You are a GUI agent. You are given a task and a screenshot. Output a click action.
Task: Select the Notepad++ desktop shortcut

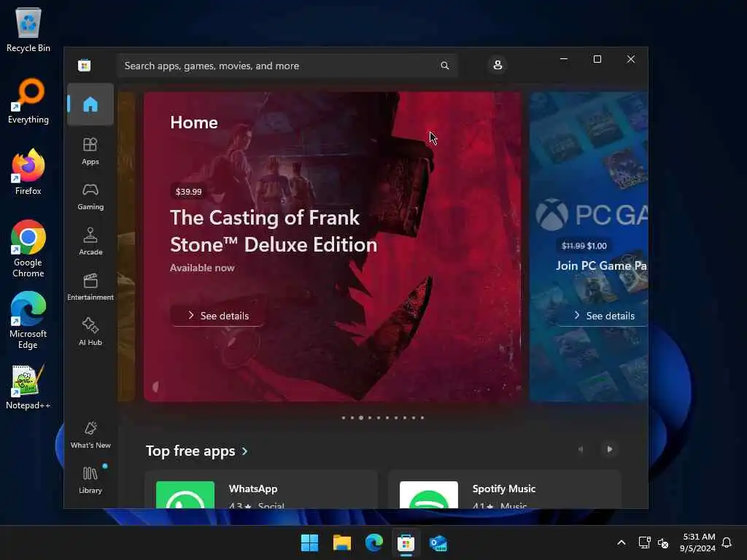[x=28, y=386]
